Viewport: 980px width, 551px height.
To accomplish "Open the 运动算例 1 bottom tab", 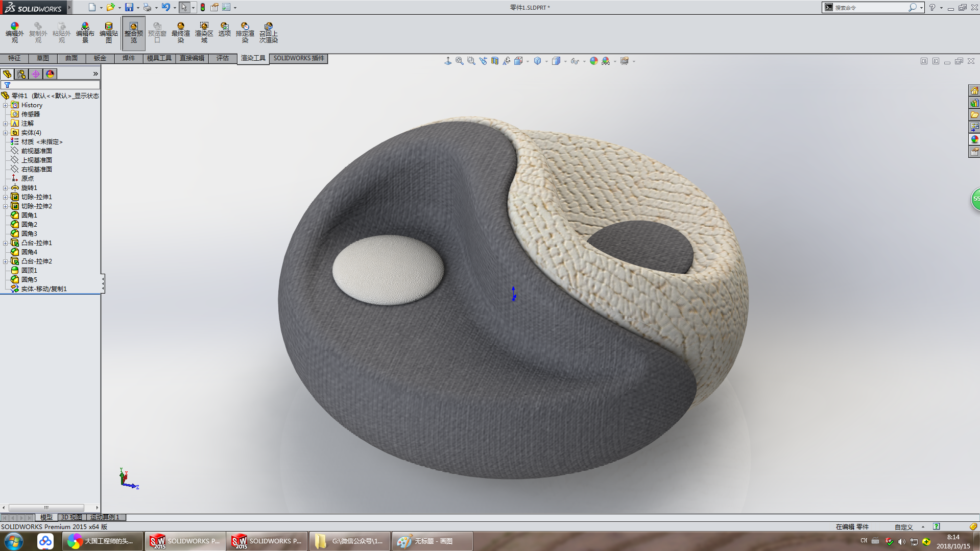I will point(105,517).
